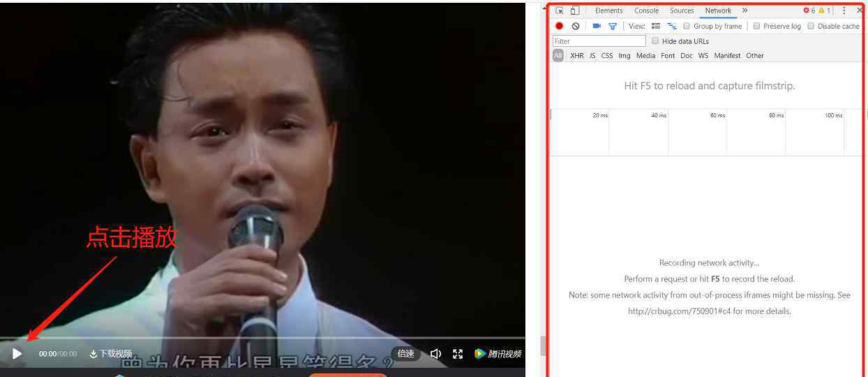
Task: Open the DevTools three-dot customize menu
Action: pos(844,10)
